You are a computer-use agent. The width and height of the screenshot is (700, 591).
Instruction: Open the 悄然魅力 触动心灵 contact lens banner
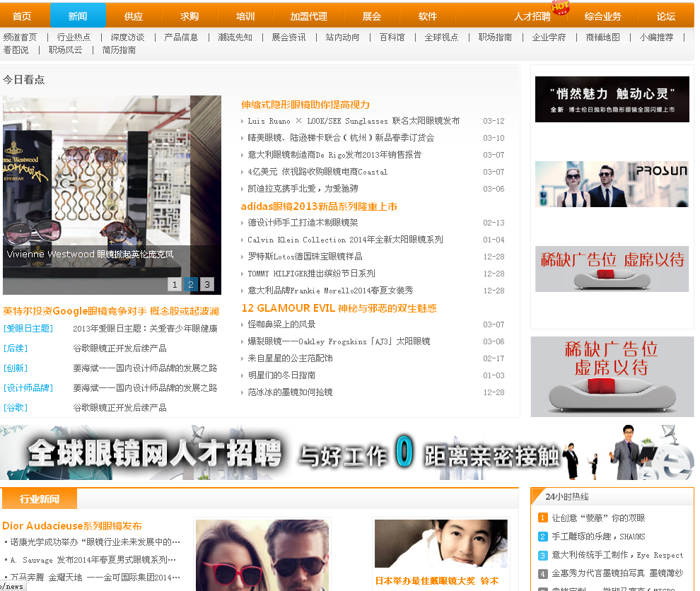click(612, 99)
